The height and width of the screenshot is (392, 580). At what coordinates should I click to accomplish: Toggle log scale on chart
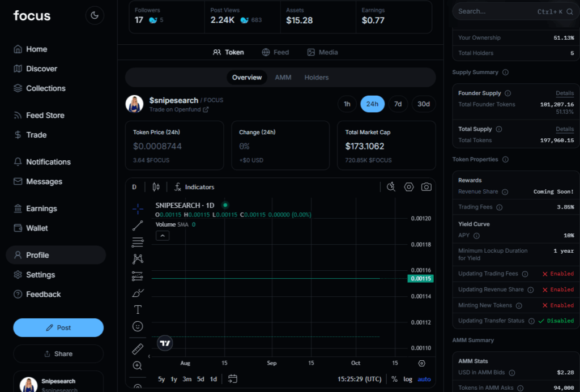408,379
